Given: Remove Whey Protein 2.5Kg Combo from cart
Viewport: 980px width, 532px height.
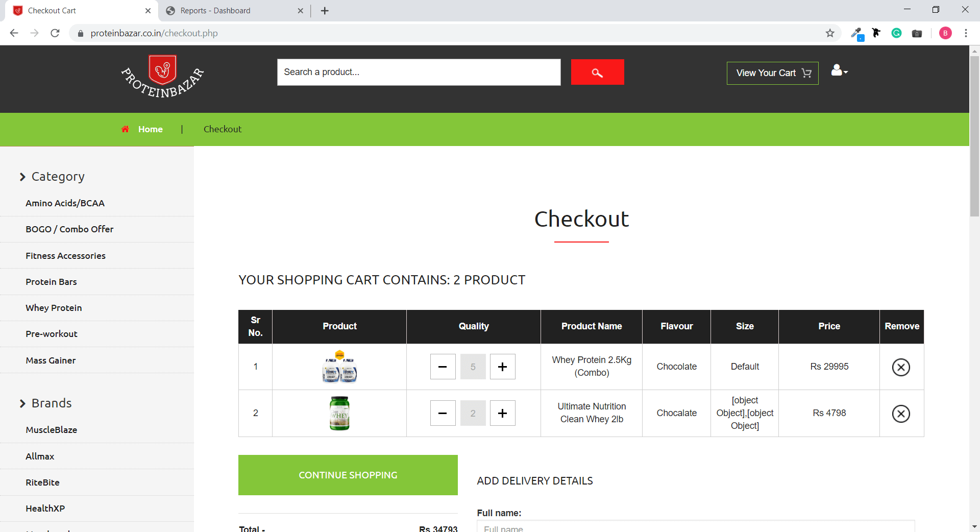Looking at the screenshot, I should (x=901, y=367).
